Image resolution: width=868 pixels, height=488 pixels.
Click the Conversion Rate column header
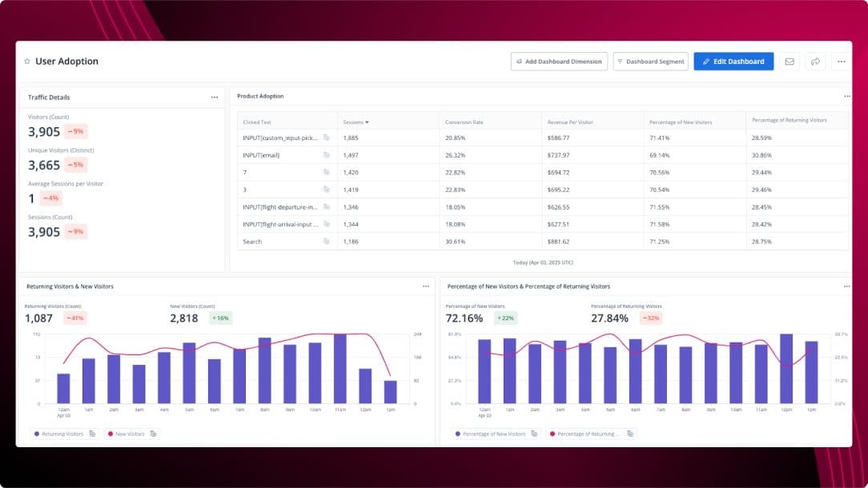click(464, 122)
